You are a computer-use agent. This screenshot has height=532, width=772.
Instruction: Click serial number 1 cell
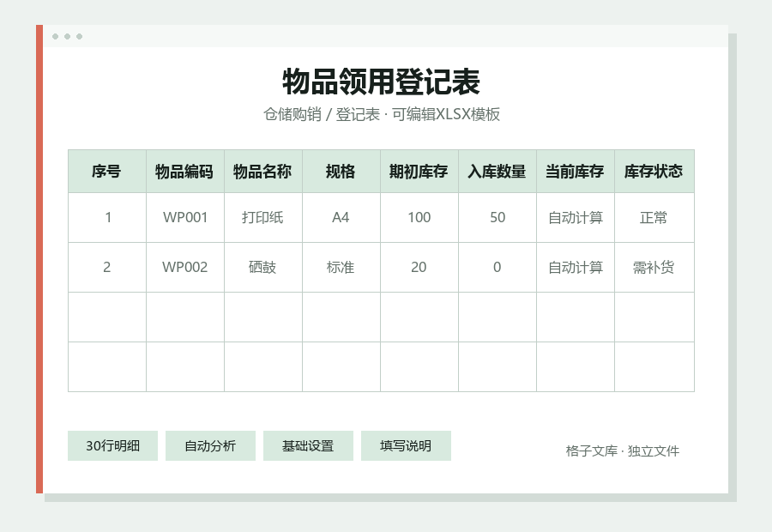pos(107,217)
